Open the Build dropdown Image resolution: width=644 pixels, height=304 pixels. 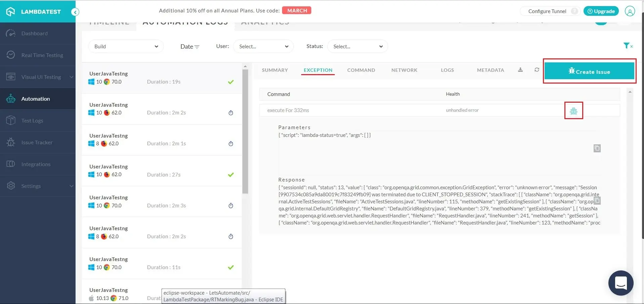(x=126, y=47)
